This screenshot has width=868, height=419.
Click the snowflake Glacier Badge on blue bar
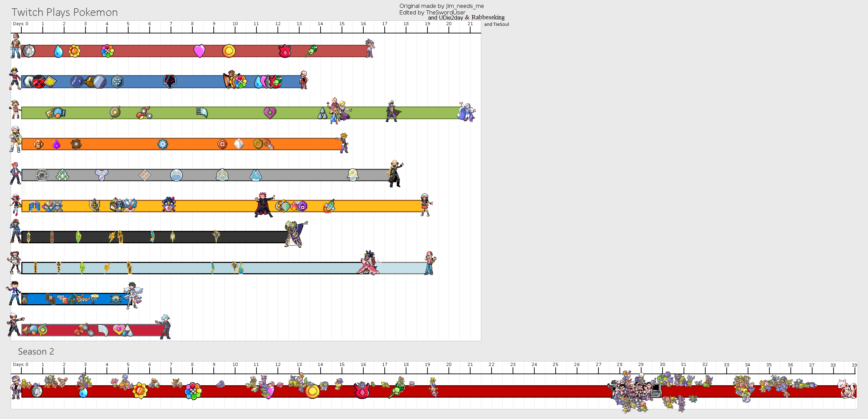coord(117,82)
